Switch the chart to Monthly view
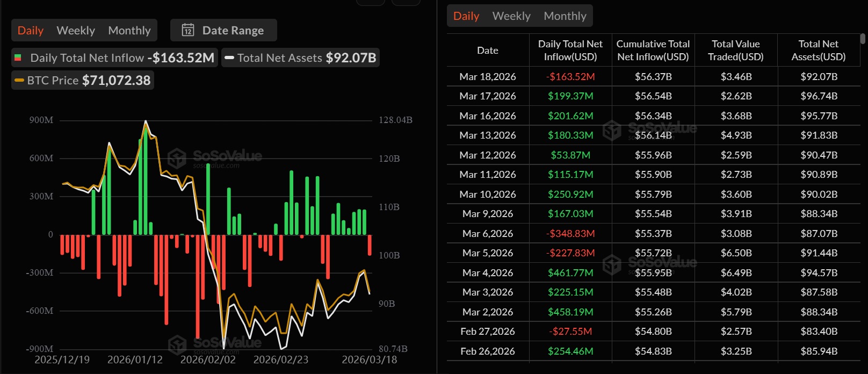 pyautogui.click(x=129, y=31)
